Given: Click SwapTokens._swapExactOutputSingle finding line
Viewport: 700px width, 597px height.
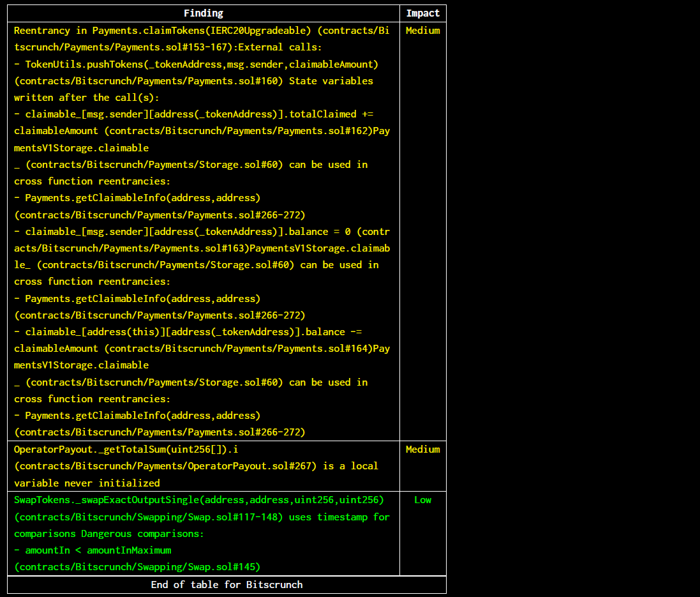Looking at the screenshot, I should coord(198,499).
